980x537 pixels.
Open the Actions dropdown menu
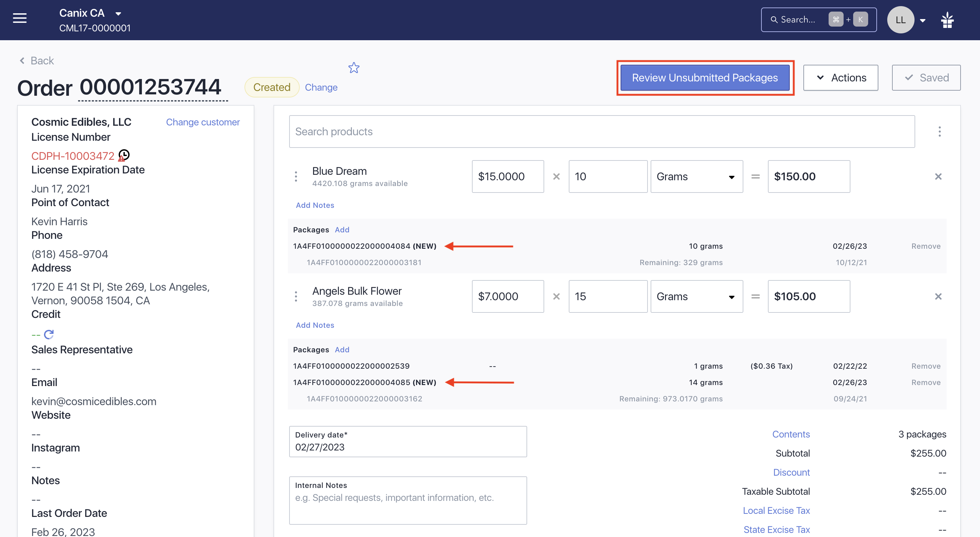(x=841, y=78)
